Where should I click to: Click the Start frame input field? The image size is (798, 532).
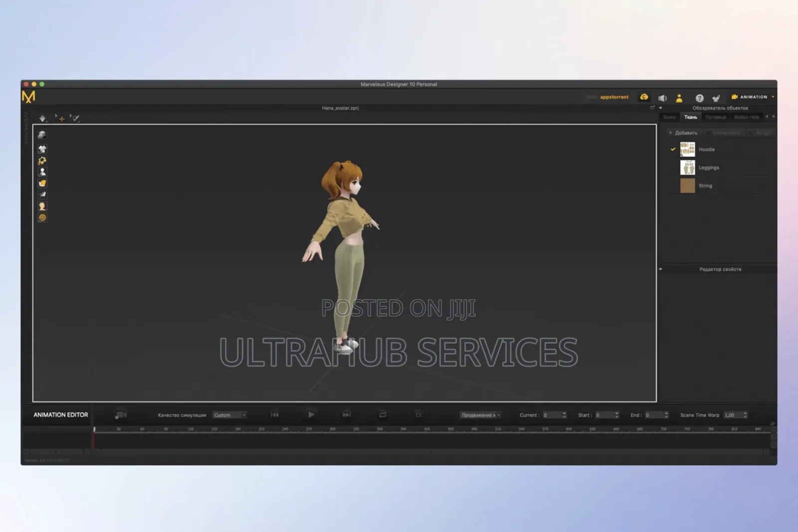click(x=604, y=415)
